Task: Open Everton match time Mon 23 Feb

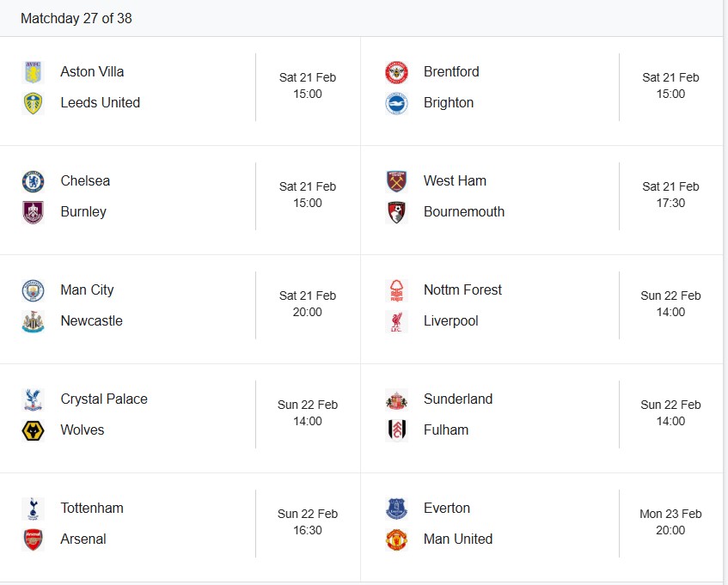Action: click(670, 514)
